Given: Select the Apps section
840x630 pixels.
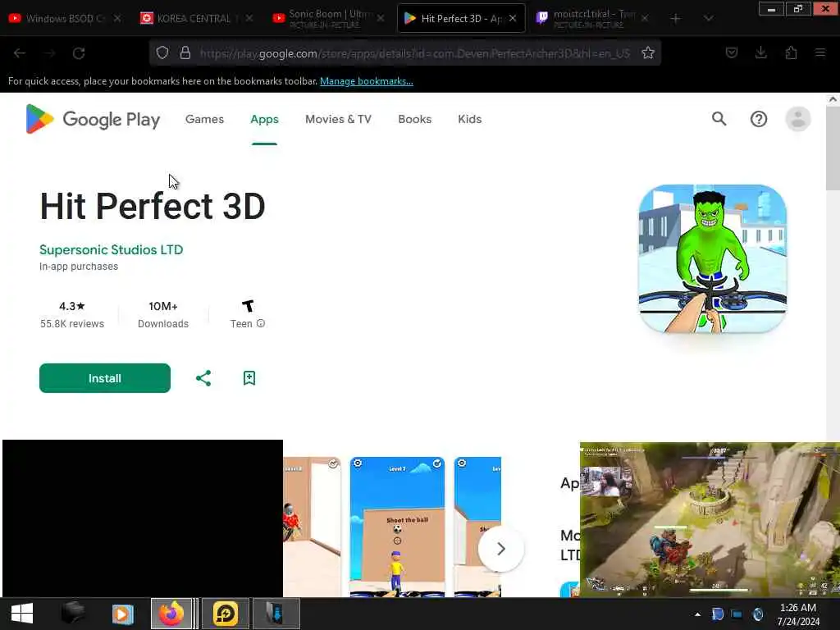Looking at the screenshot, I should point(264,119).
